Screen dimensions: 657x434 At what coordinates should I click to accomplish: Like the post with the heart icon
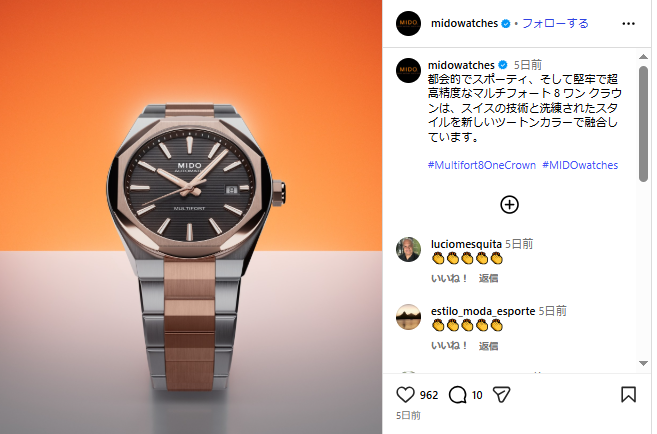405,395
